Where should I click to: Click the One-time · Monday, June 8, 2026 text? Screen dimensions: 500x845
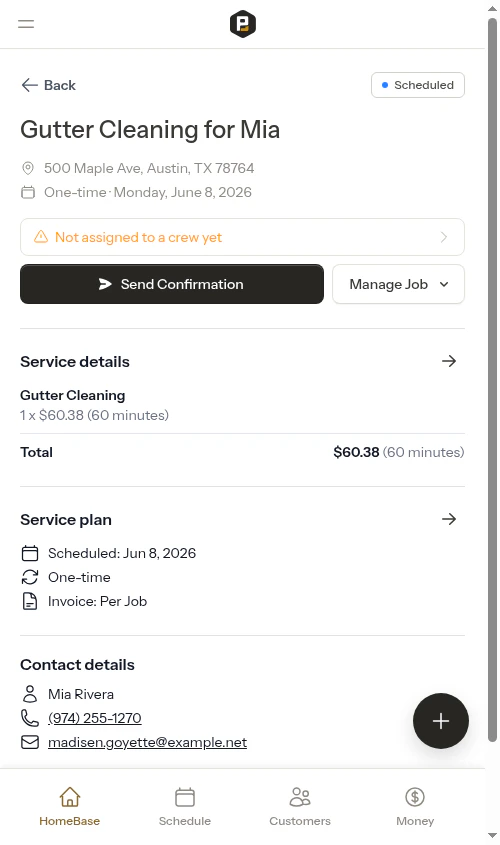148,192
